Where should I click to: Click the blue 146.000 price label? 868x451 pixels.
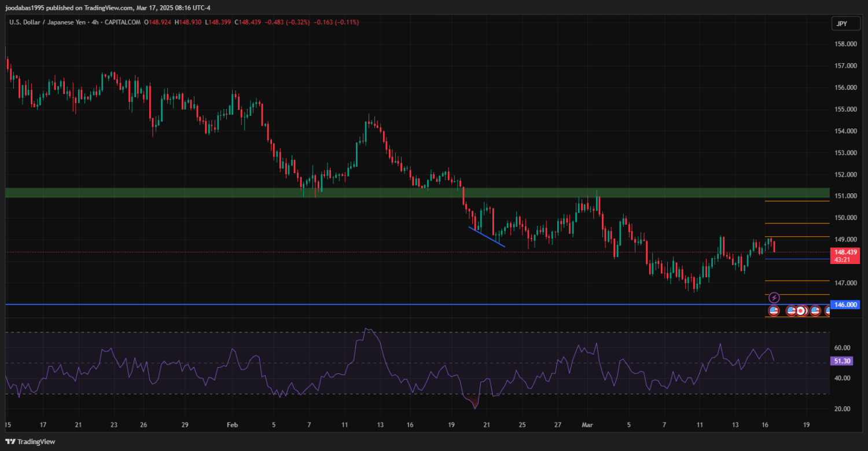coord(845,305)
